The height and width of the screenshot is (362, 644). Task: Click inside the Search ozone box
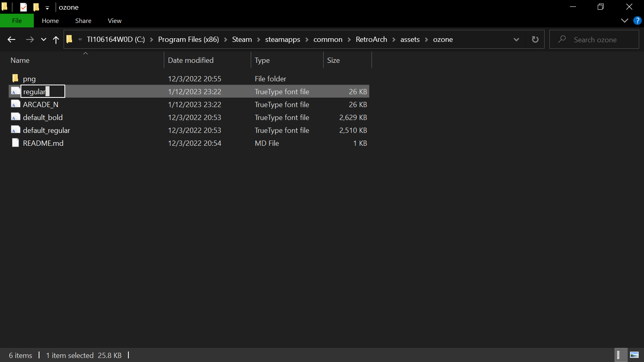594,39
